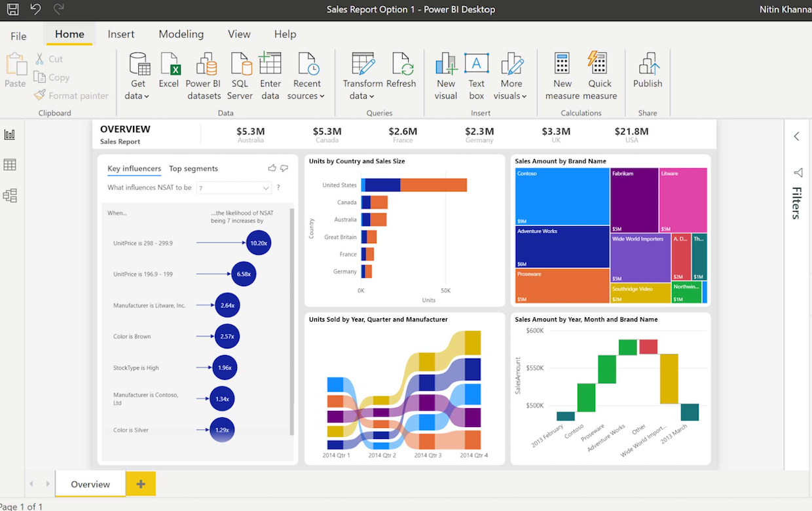Create a New measure
This screenshot has height=511, width=812.
563,77
